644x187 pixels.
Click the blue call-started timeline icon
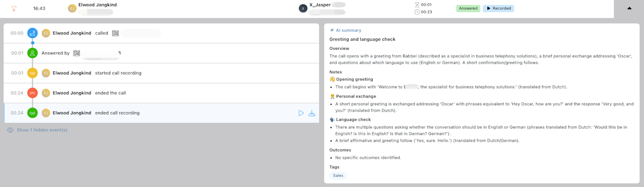point(33,33)
